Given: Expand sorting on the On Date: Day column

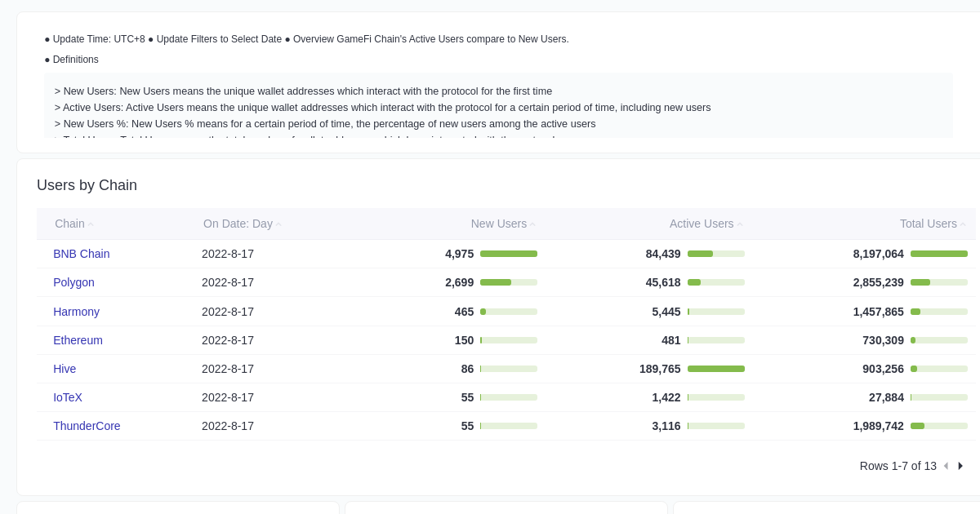Looking at the screenshot, I should click(x=278, y=225).
